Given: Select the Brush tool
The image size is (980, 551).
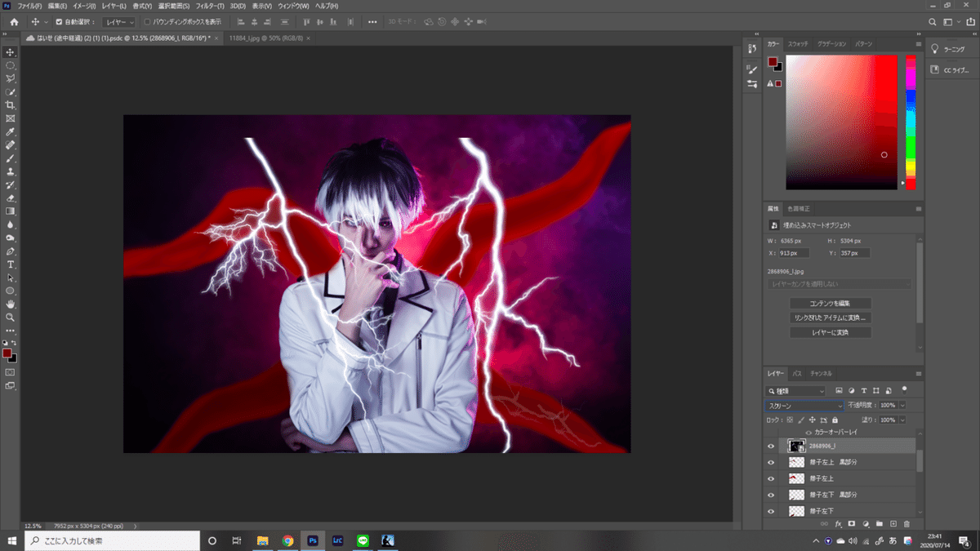Looking at the screenshot, I should pyautogui.click(x=11, y=158).
